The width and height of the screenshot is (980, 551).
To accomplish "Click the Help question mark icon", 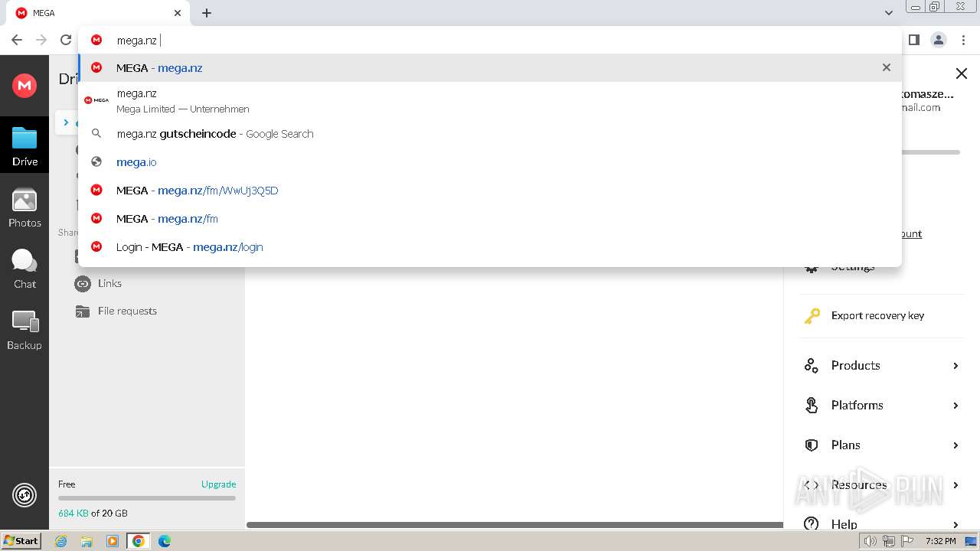I will coord(812,523).
